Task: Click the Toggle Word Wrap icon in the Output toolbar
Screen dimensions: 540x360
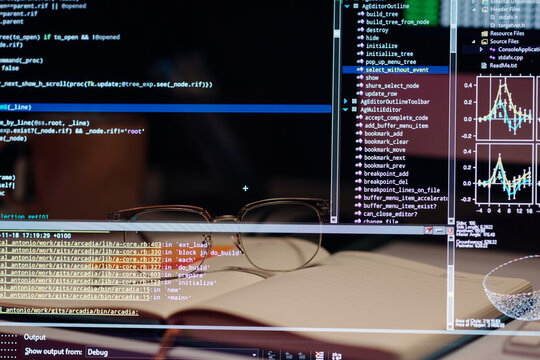Action: [336, 356]
